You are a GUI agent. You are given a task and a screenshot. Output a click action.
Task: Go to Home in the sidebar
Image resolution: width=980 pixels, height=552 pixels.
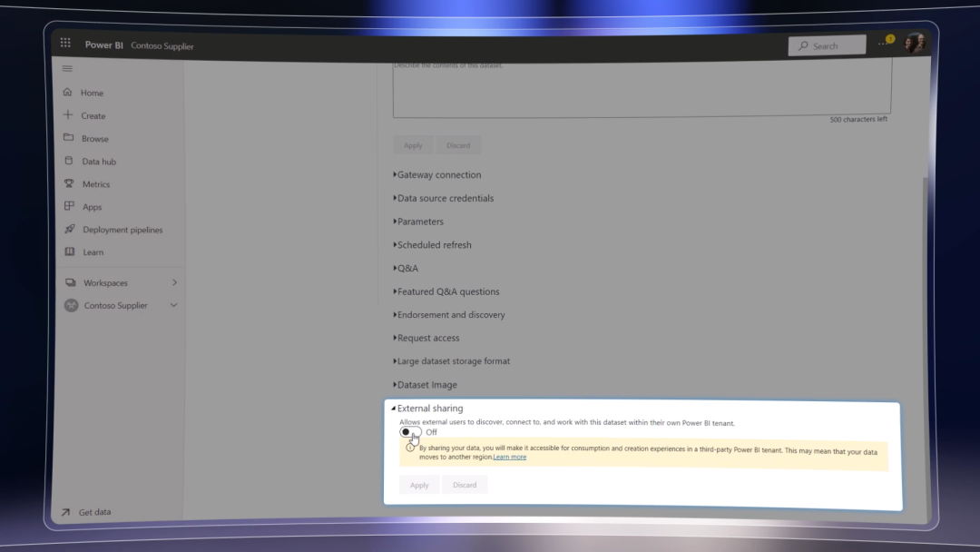click(92, 93)
